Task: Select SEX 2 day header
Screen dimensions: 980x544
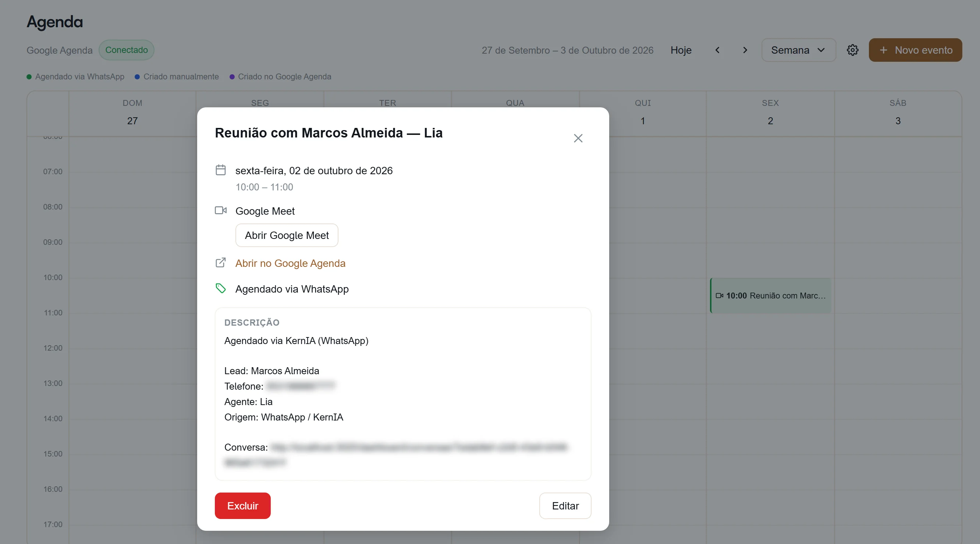Action: 770,112
